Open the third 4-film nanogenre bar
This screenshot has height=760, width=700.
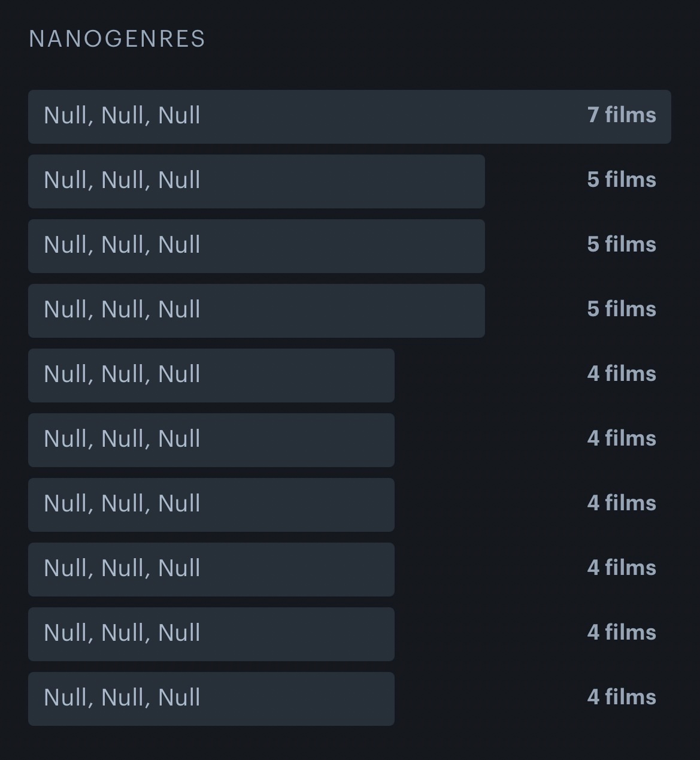coord(211,505)
